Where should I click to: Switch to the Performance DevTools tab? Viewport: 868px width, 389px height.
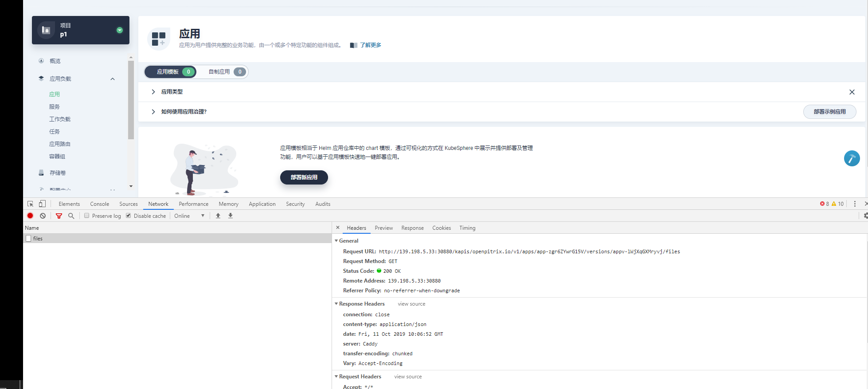[x=193, y=204]
